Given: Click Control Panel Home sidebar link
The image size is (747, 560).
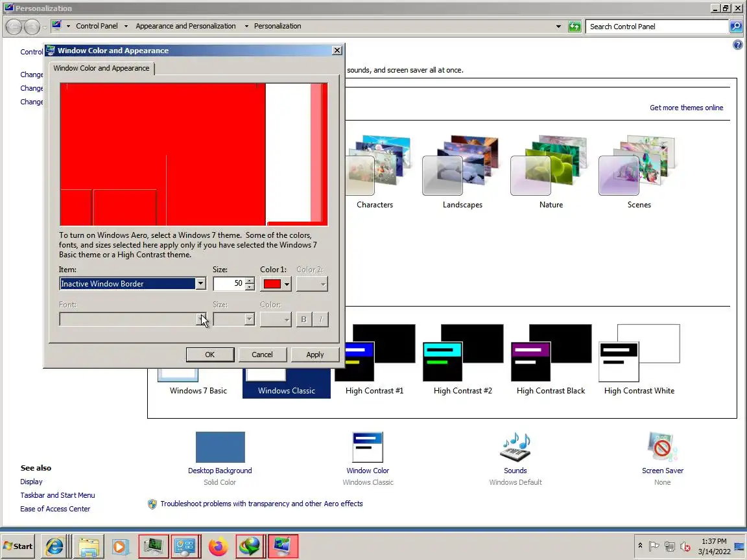Looking at the screenshot, I should point(31,52).
